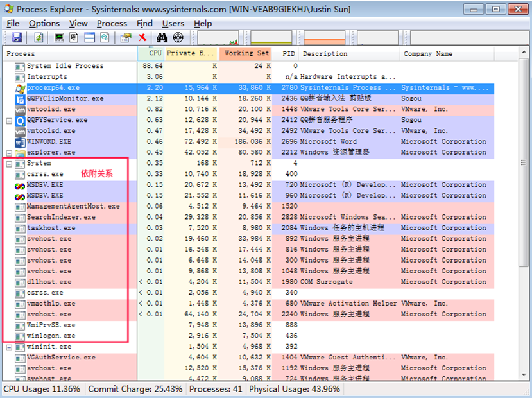Sort by the Description column header
This screenshot has width=532, height=398.
coord(349,54)
